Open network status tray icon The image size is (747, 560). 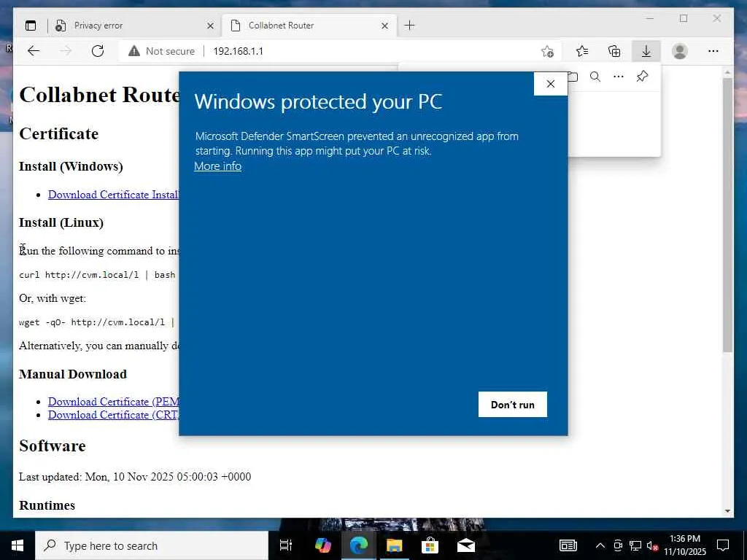[x=635, y=545]
